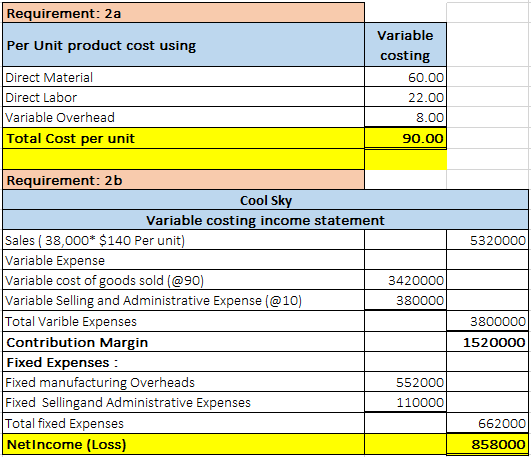Select the total fixed expenses value 662000
The width and height of the screenshot is (531, 457).
(x=487, y=423)
